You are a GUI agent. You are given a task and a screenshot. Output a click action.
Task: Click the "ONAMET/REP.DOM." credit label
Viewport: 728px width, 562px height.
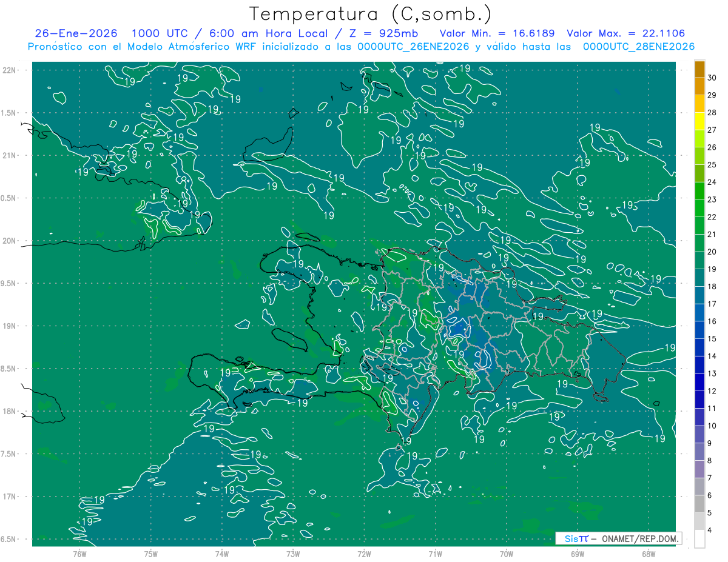click(x=640, y=538)
